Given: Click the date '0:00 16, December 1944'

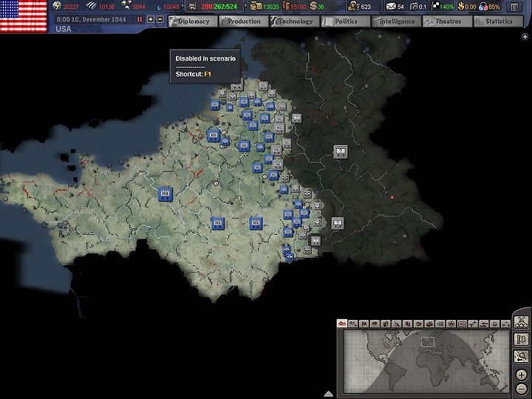Looking at the screenshot, I should pos(91,19).
